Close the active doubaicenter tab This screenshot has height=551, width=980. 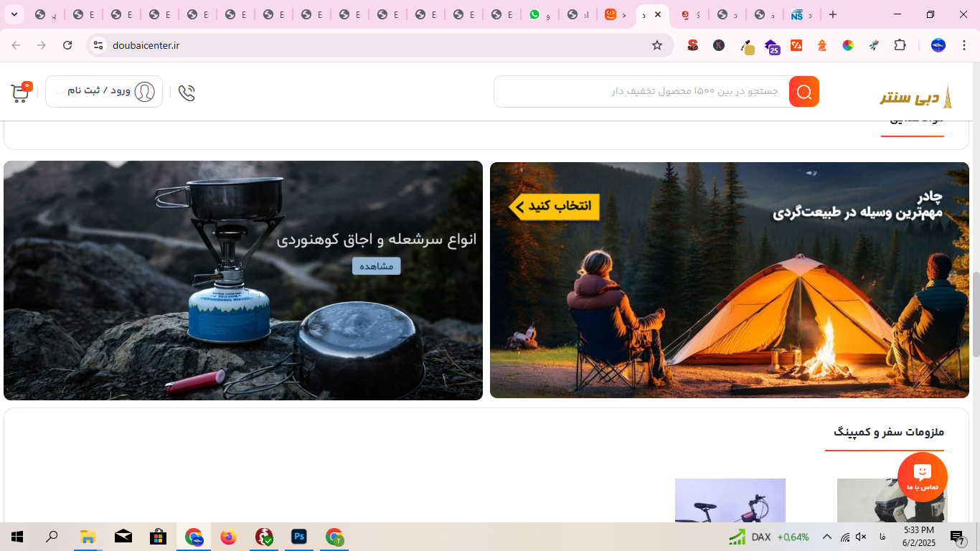(x=658, y=14)
